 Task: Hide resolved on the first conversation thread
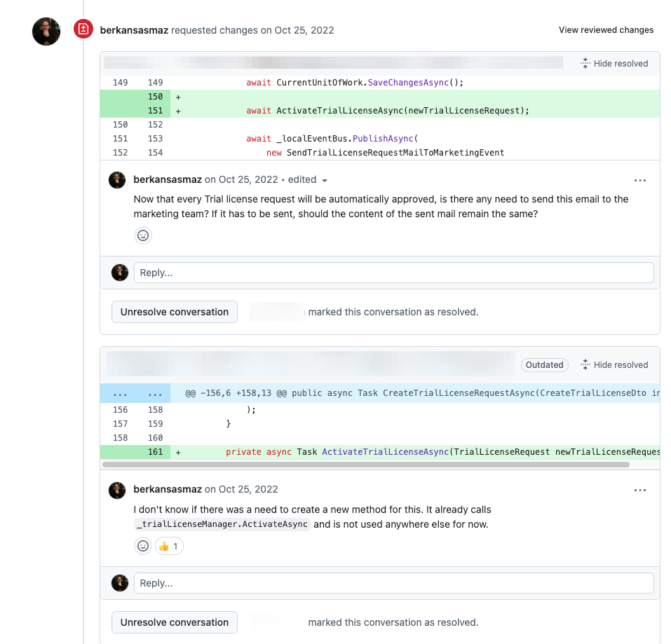(x=614, y=64)
